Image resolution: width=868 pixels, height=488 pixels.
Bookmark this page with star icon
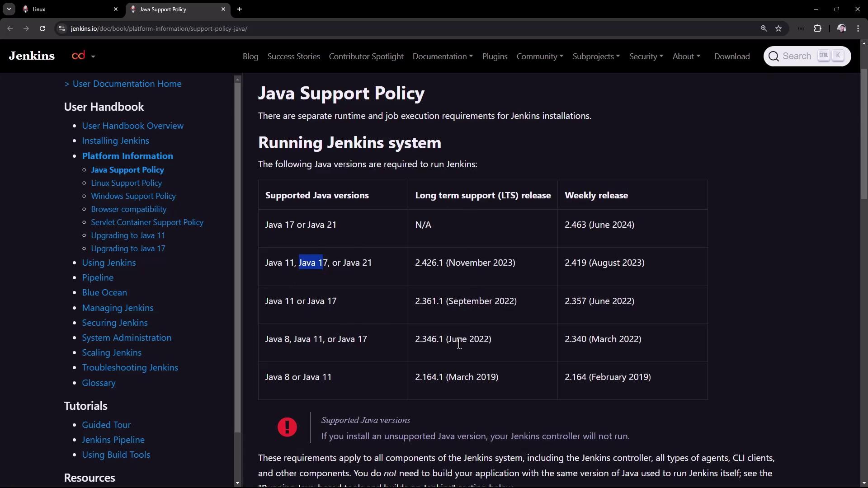pyautogui.click(x=778, y=28)
